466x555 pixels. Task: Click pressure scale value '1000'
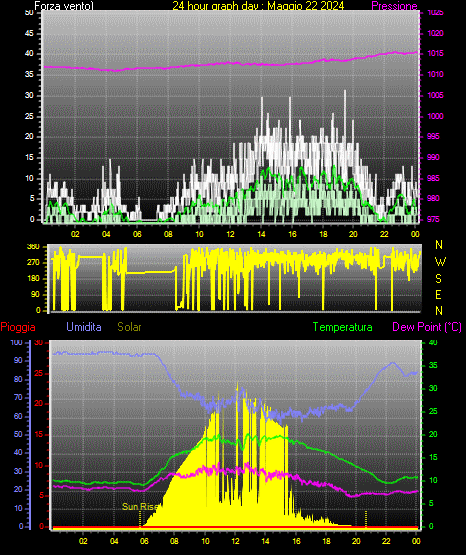click(435, 116)
